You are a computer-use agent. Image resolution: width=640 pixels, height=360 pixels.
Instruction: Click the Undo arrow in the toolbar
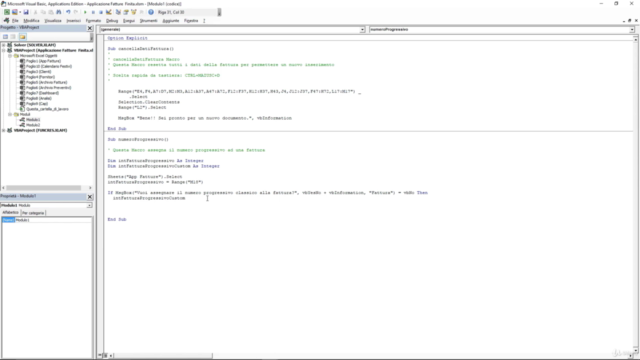tap(68, 12)
